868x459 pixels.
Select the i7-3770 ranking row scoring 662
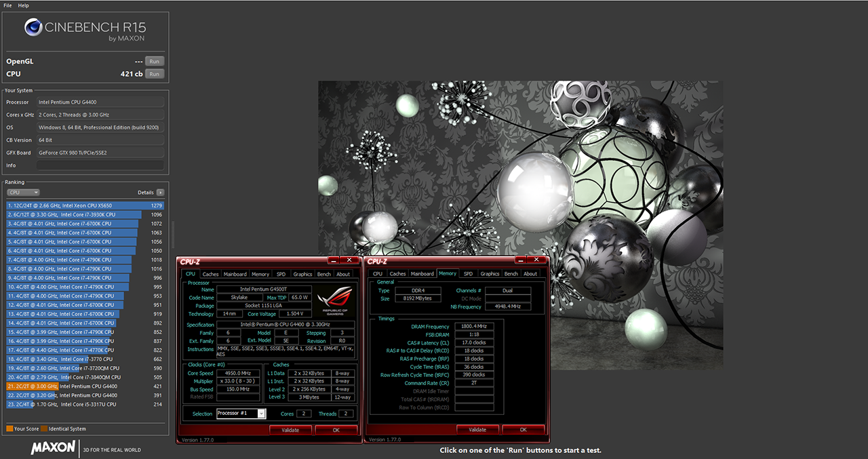pos(85,359)
